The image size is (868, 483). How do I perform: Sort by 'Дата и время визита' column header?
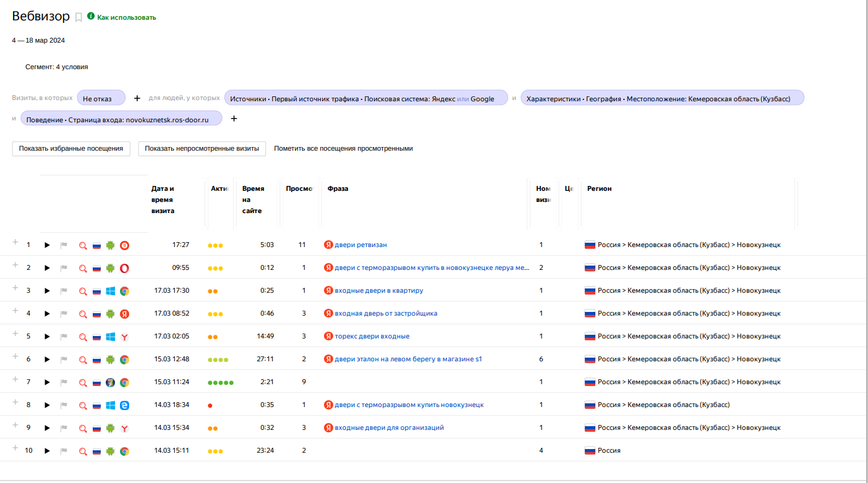(163, 199)
